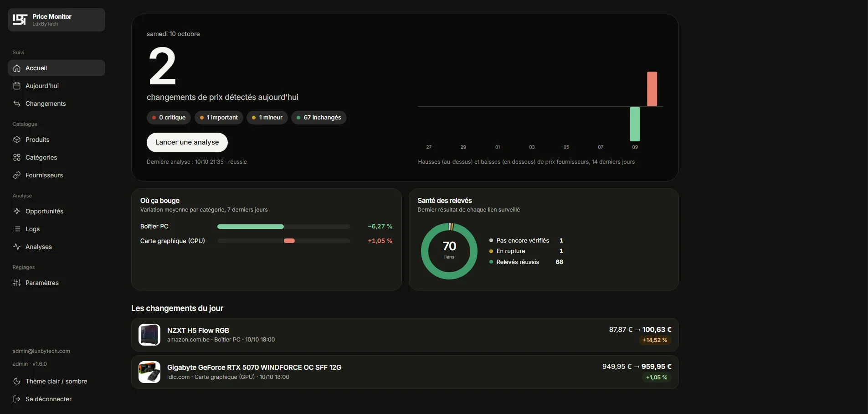Click the 1 important badge
The height and width of the screenshot is (414, 868).
coord(219,118)
